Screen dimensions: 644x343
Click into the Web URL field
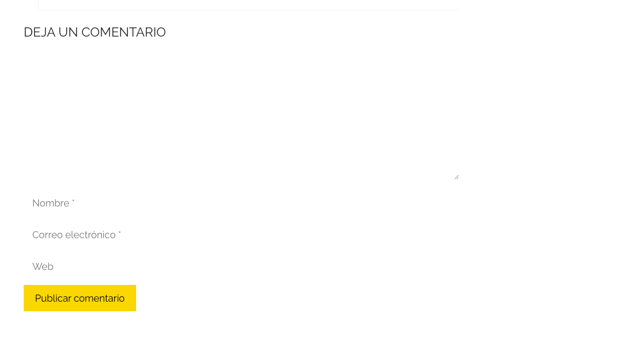[x=242, y=267]
